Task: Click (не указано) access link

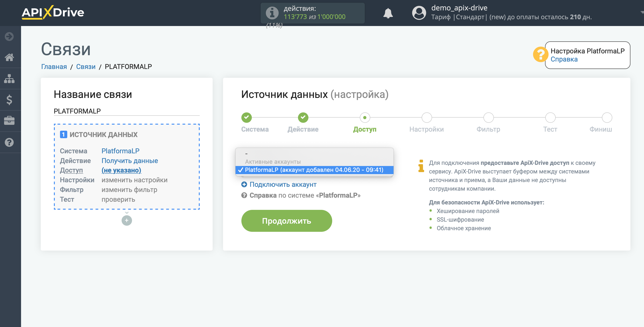Action: 121,170
